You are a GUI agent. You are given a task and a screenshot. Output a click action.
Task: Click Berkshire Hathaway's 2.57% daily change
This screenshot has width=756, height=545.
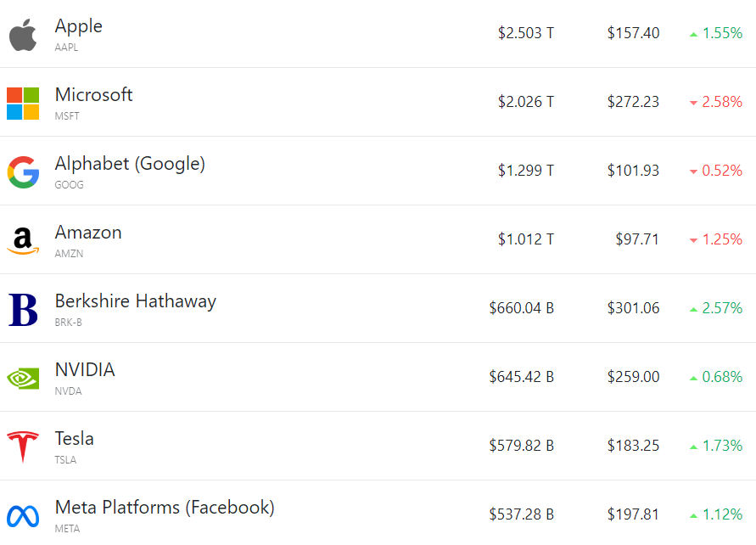721,308
